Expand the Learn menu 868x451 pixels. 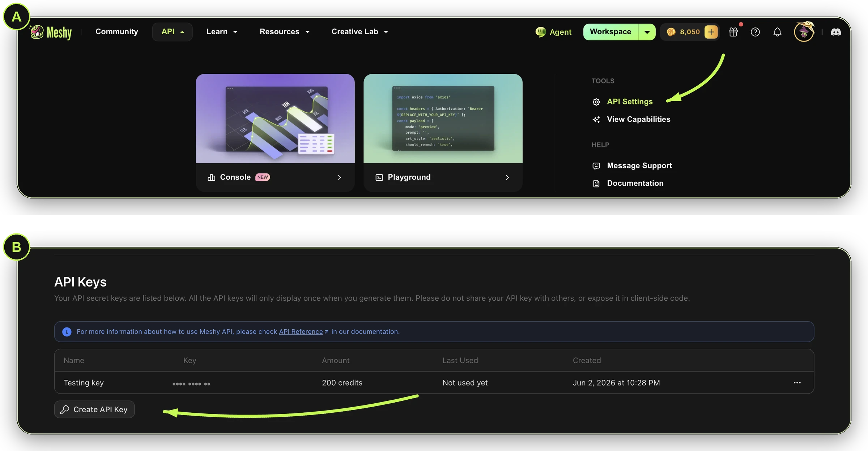coord(222,32)
